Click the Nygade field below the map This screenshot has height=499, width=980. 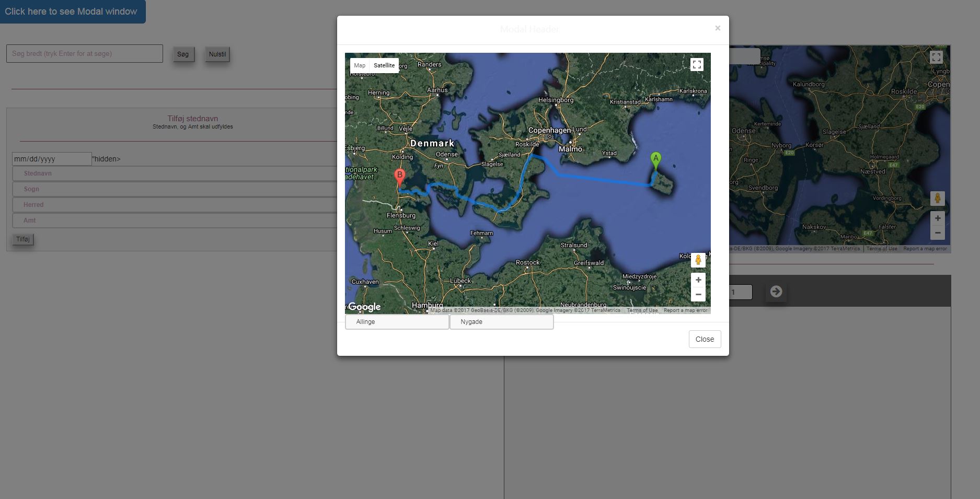click(x=501, y=322)
